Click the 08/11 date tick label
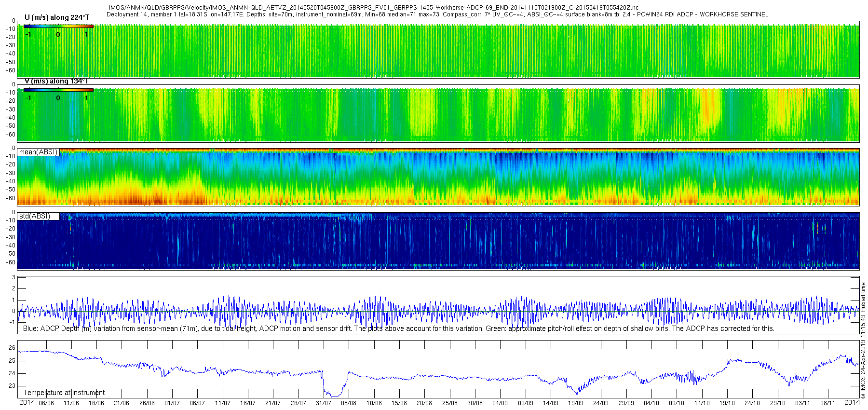This screenshot has width=868, height=410. (827, 403)
